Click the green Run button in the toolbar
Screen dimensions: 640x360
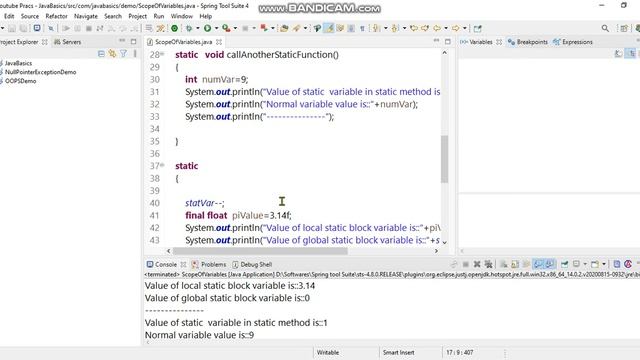click(x=207, y=28)
